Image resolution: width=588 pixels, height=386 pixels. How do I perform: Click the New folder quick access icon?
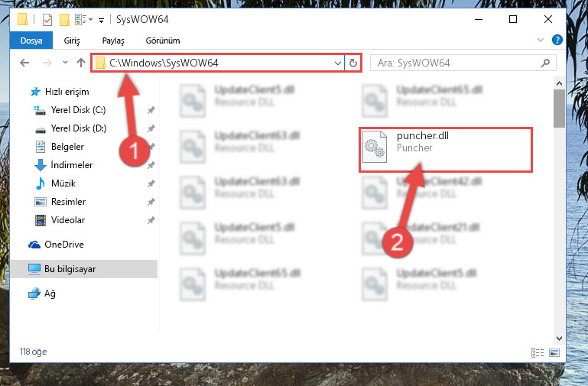64,19
